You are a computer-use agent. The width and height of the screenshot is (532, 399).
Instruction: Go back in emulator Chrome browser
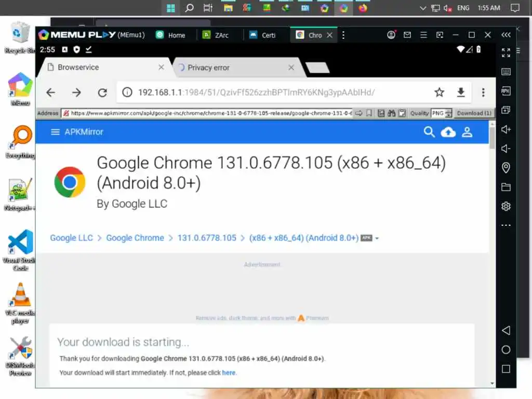[50, 92]
